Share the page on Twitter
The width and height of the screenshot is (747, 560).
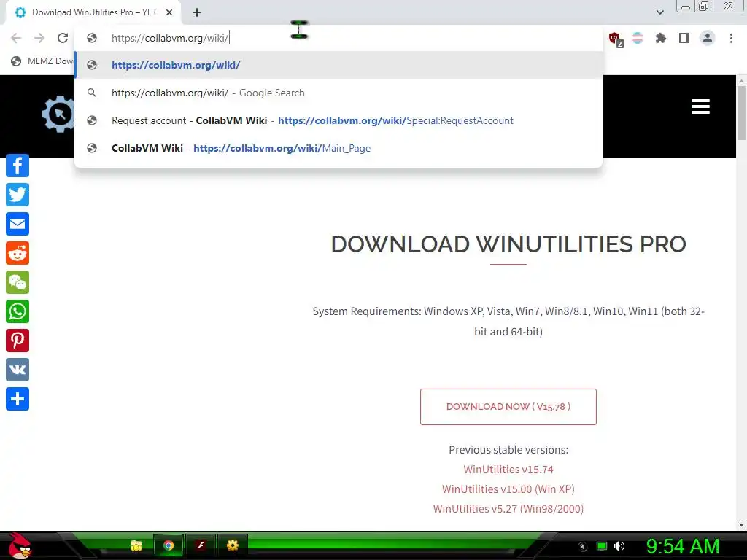[x=18, y=195]
